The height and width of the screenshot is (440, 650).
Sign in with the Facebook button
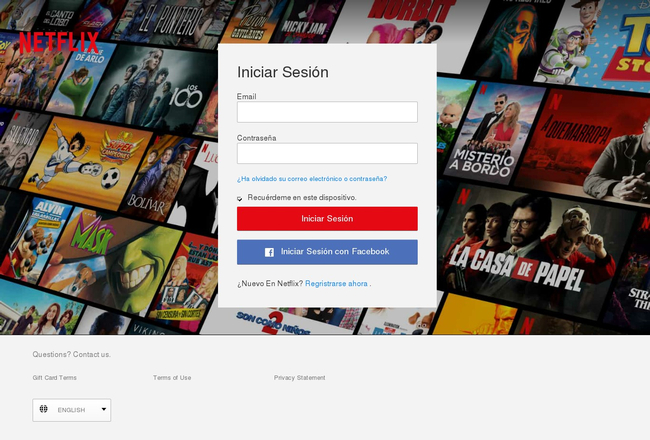(327, 252)
